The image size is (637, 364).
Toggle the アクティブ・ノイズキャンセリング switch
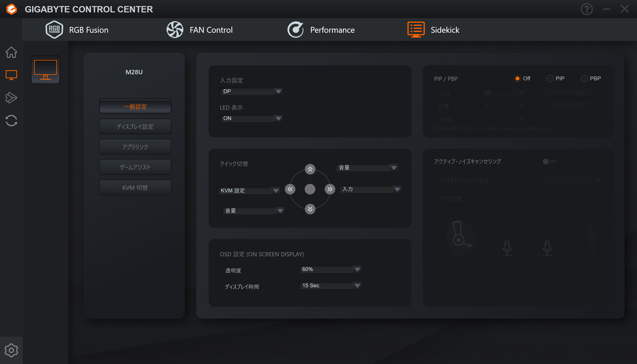point(549,161)
